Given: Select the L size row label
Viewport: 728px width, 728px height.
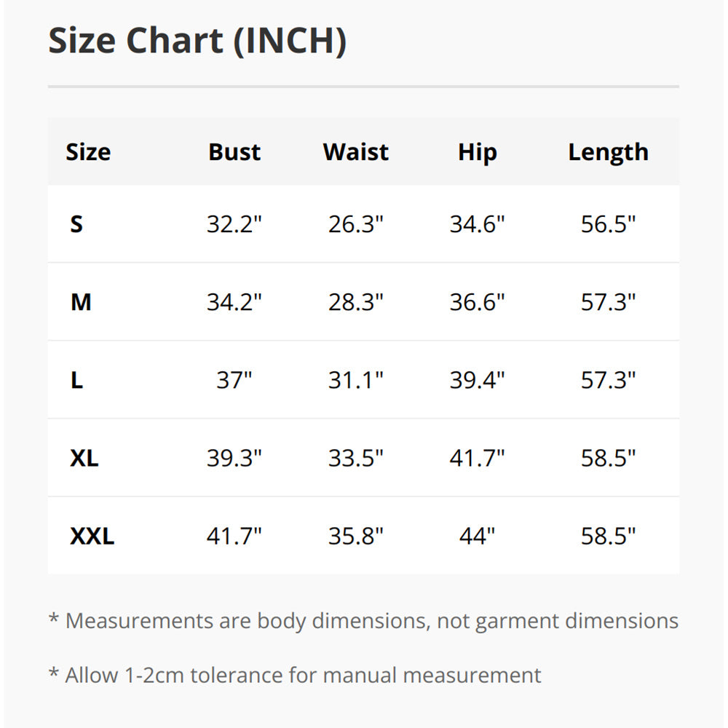Looking at the screenshot, I should pyautogui.click(x=76, y=380).
